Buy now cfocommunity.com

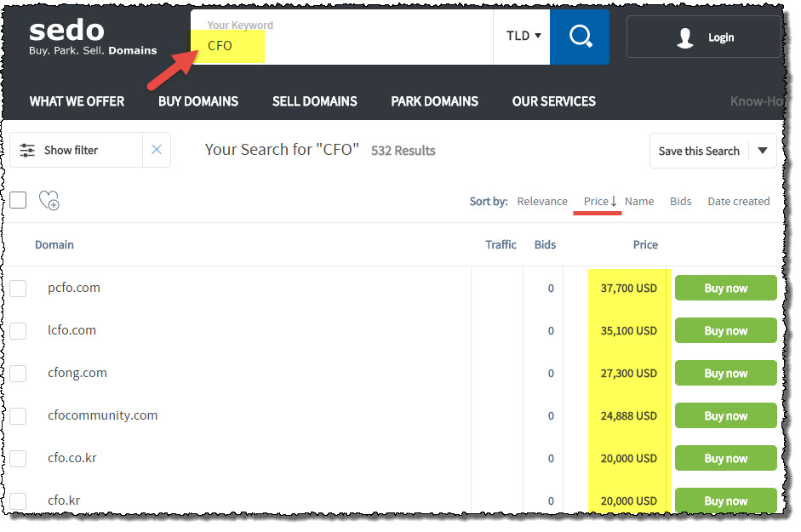[726, 416]
